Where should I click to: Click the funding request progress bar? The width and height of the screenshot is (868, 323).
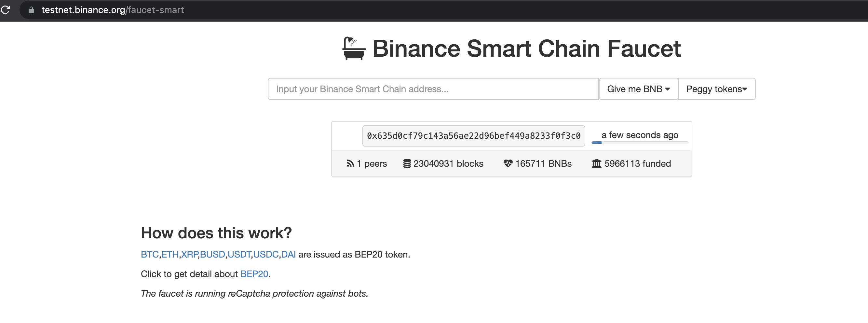coord(640,143)
